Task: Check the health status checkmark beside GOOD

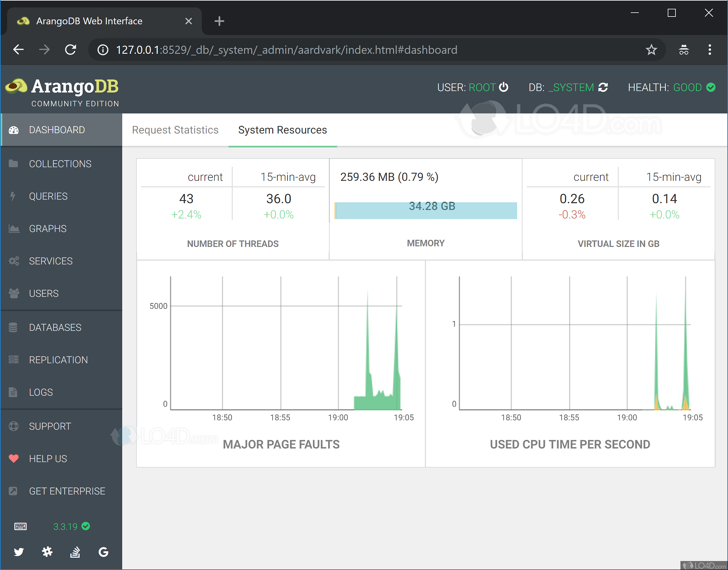Action: 710,87
